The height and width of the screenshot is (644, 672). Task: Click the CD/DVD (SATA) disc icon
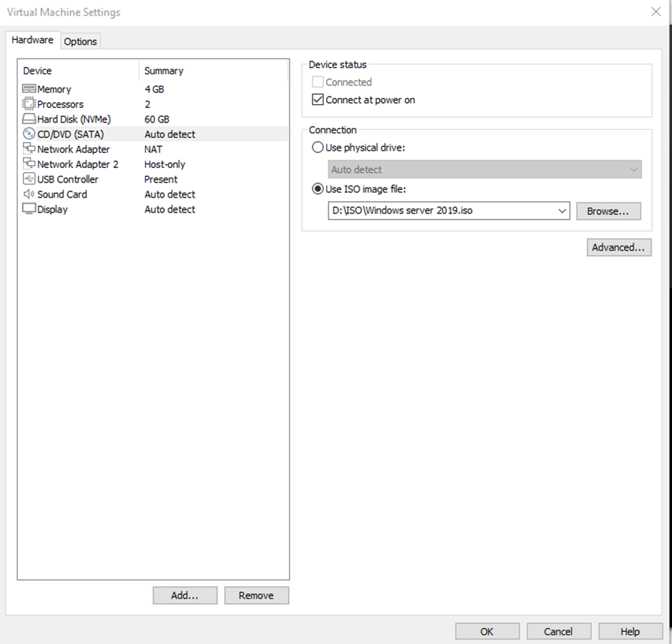coord(29,134)
